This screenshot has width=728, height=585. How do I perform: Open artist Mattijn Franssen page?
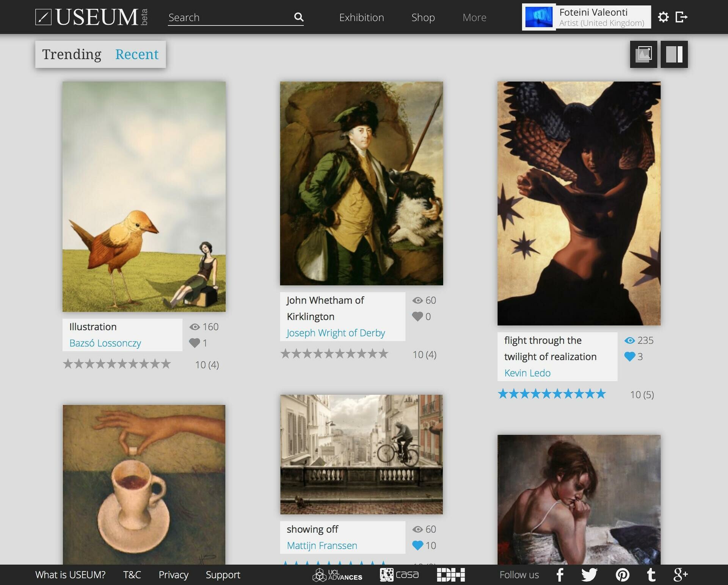click(x=322, y=545)
